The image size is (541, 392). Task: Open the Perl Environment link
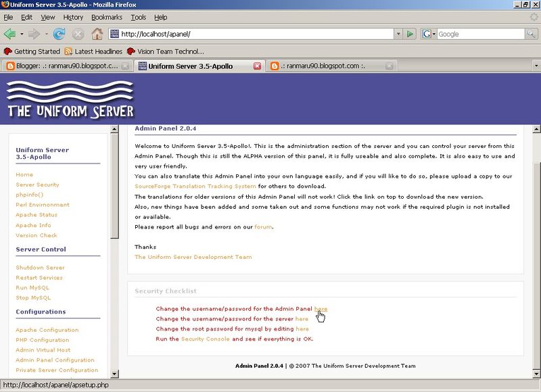click(x=43, y=204)
